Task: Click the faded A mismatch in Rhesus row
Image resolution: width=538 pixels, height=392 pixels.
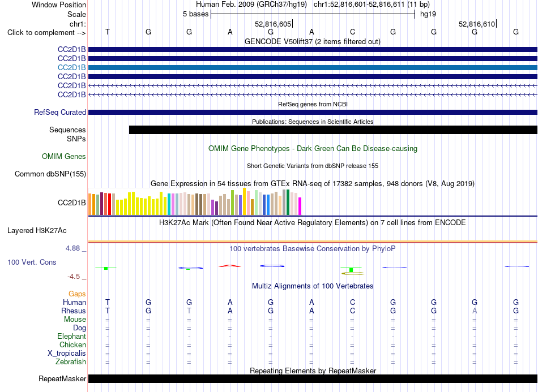Action: click(x=475, y=311)
